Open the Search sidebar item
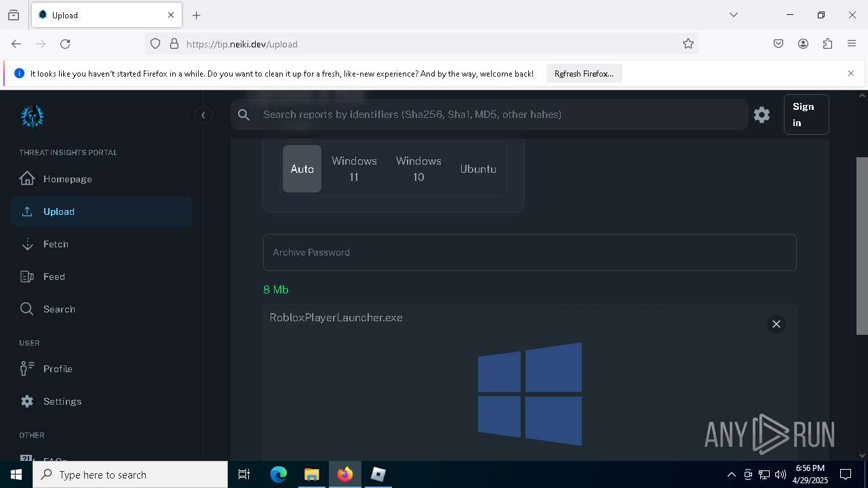Screen dimensions: 868x488 tap(102, 309)
